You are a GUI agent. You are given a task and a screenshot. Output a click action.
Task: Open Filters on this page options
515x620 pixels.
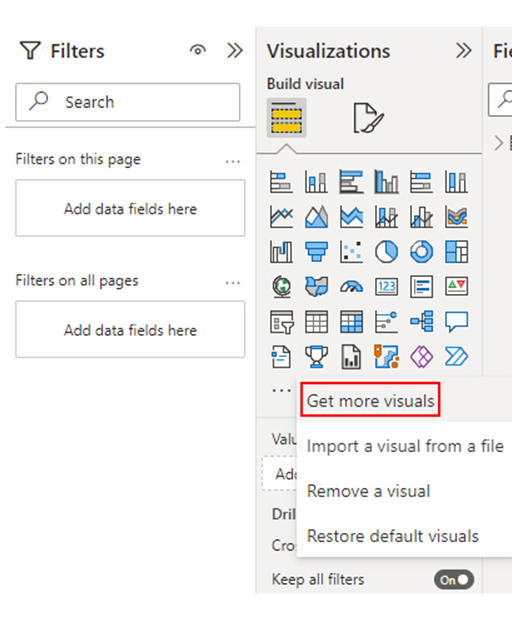tap(233, 161)
